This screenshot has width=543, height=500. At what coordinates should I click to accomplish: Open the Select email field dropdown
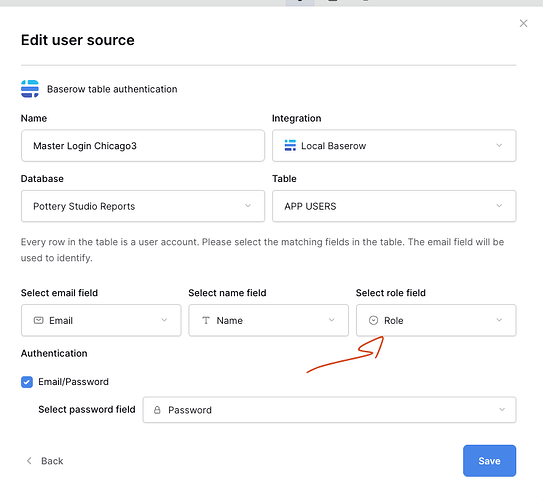(x=101, y=320)
